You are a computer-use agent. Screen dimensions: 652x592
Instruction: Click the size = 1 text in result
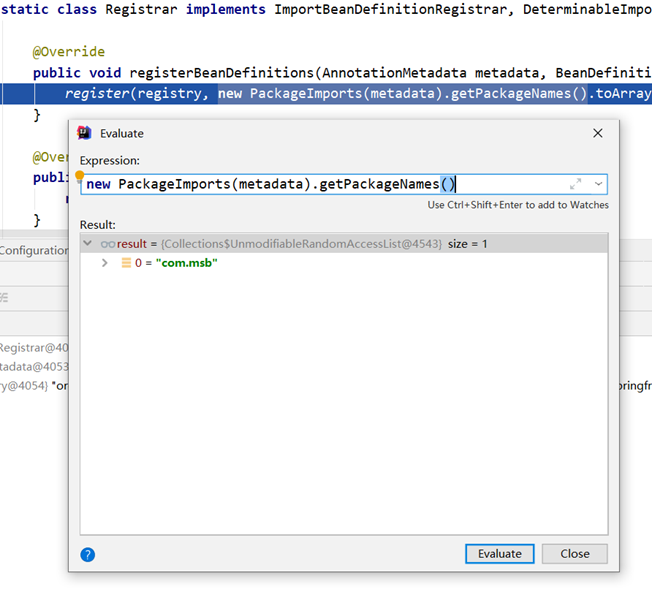click(x=467, y=244)
